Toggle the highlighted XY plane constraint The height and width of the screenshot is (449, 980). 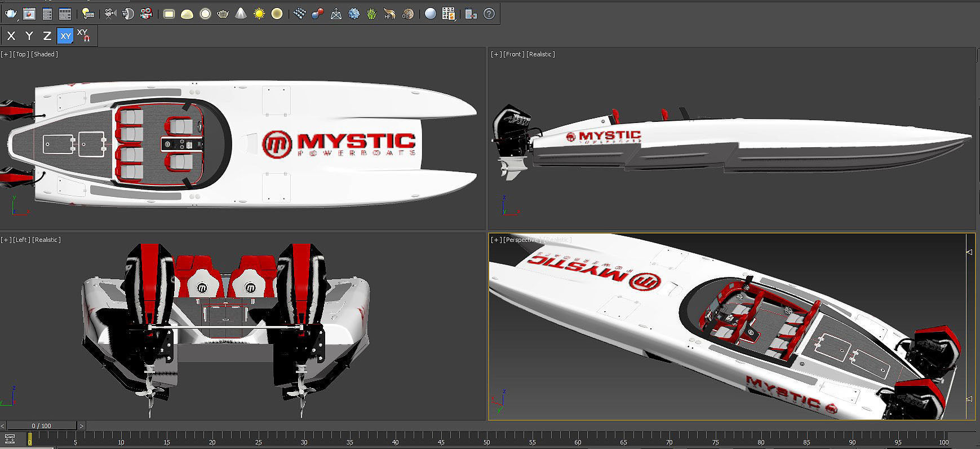pos(65,36)
